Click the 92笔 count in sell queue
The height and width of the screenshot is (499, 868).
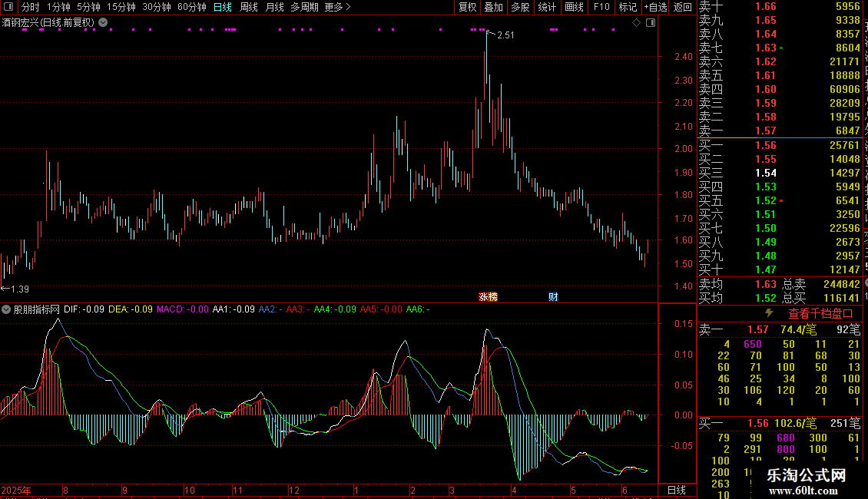[x=849, y=329]
